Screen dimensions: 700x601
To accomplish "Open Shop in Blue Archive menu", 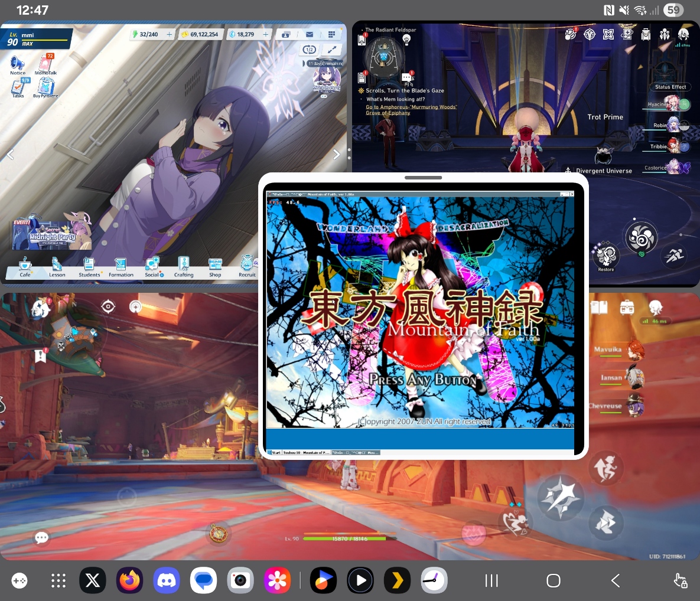I will [215, 267].
